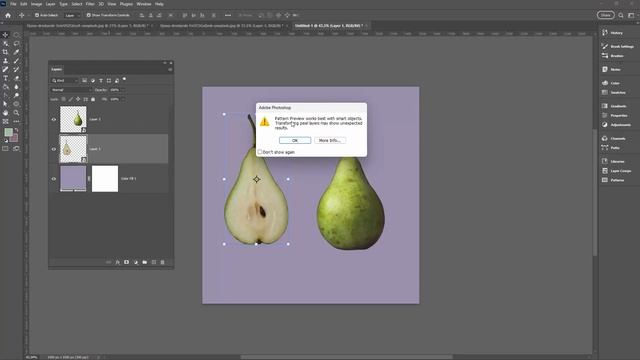The width and height of the screenshot is (640, 360).
Task: Lock all layer attributes padlock
Action: (93, 99)
